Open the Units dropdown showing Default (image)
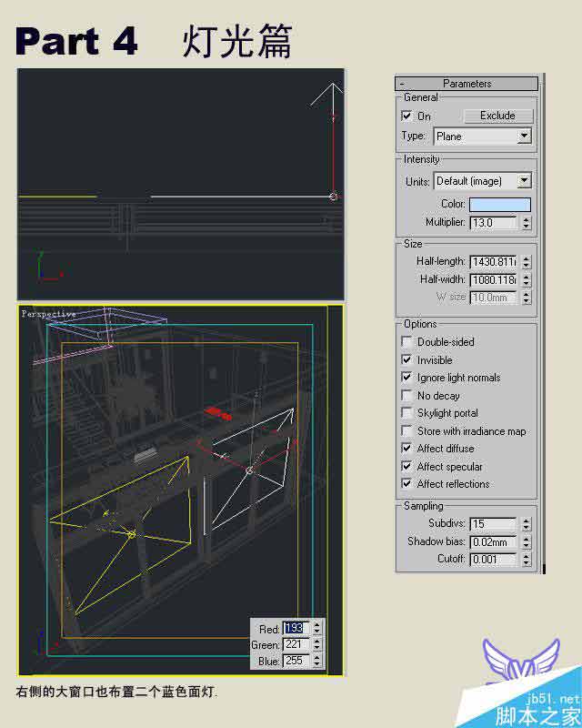This screenshot has height=728, width=582. tap(483, 180)
